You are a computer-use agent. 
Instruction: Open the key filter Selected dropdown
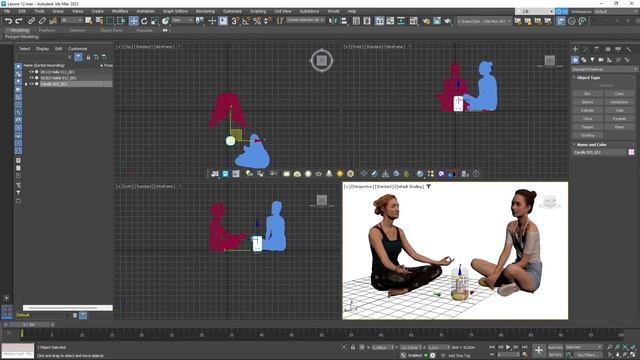point(584,347)
